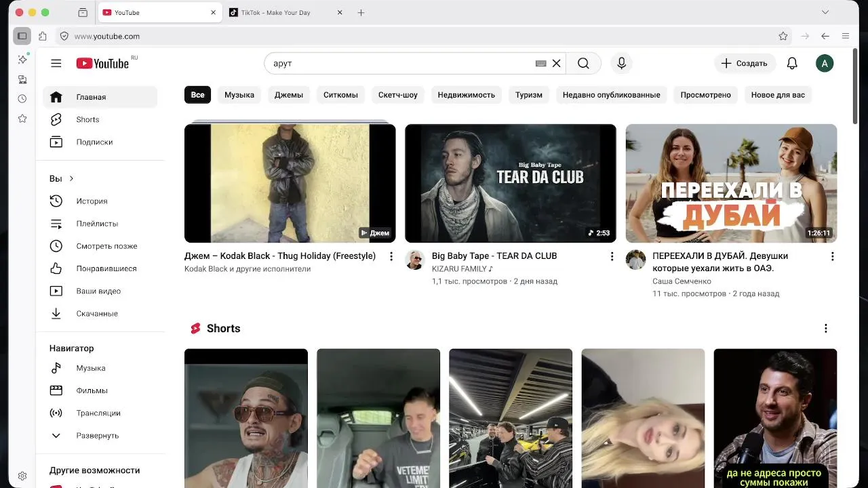The image size is (868, 488).
Task: Open browser sidebar bookmarks star icon
Action: 22,119
